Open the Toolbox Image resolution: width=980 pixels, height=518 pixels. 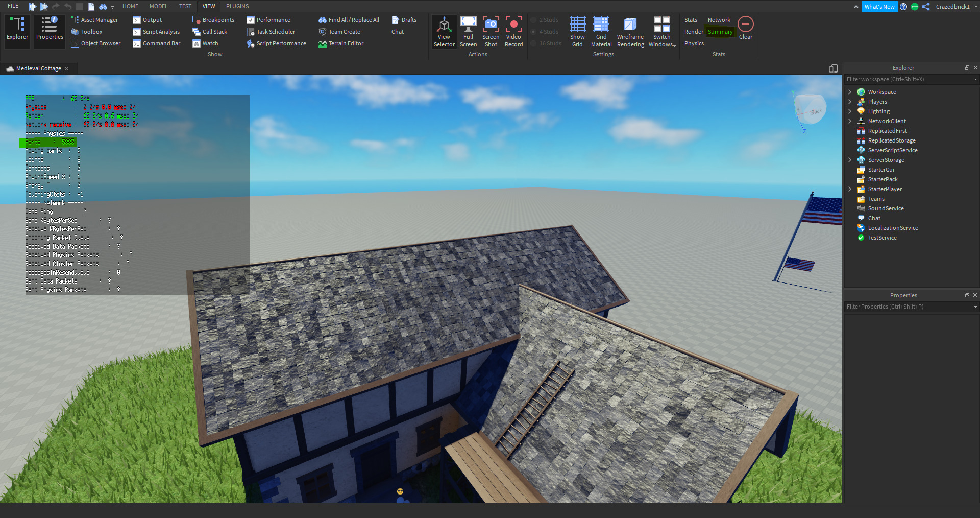91,31
